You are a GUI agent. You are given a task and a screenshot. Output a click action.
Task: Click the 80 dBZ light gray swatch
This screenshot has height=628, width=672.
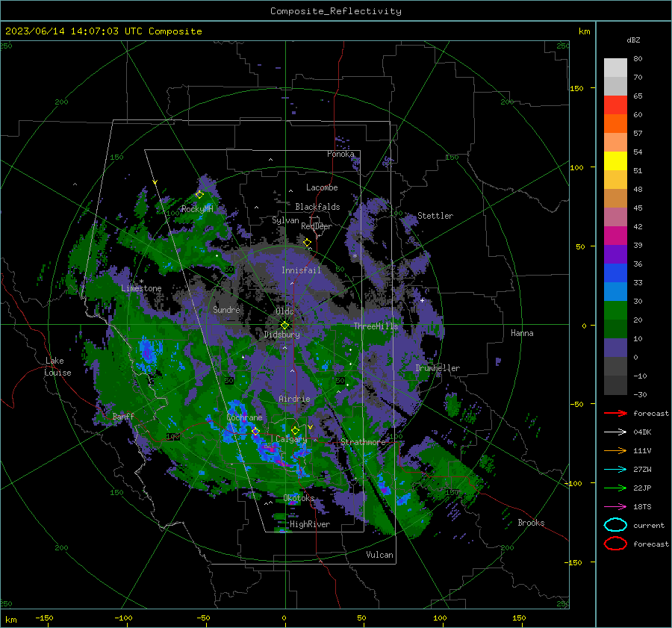pyautogui.click(x=615, y=67)
